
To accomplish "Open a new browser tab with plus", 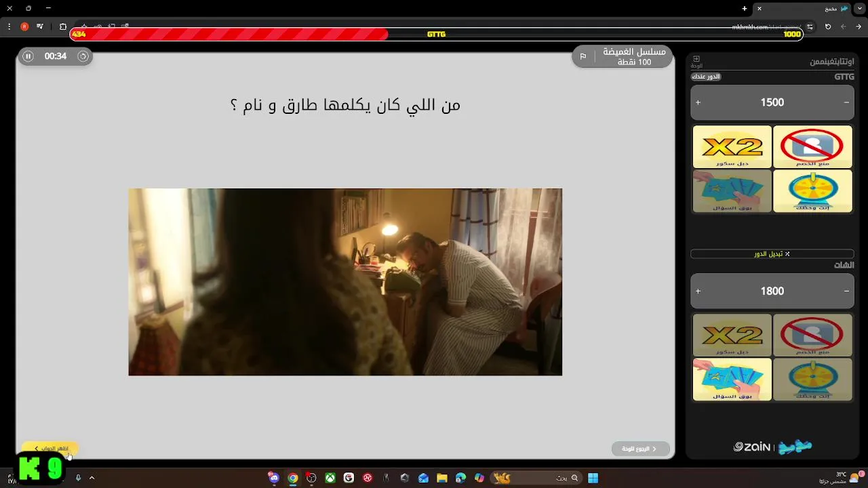I will 744,8.
